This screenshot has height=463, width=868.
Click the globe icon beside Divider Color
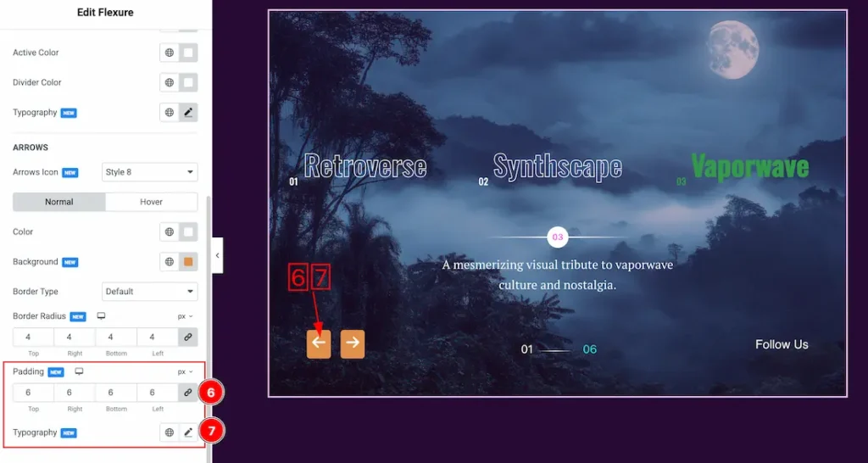click(170, 82)
